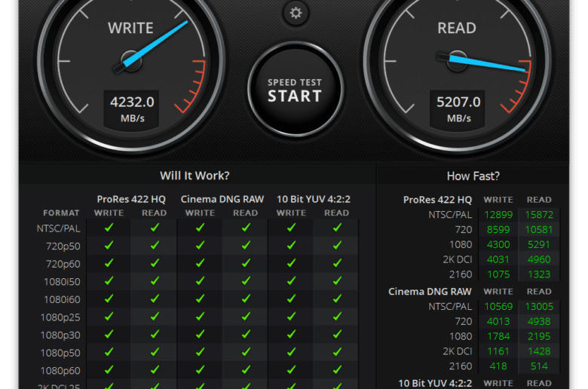The height and width of the screenshot is (389, 588).
Task: Click 720p50 Cinema DNG RAW write checkmark
Action: pos(201,245)
